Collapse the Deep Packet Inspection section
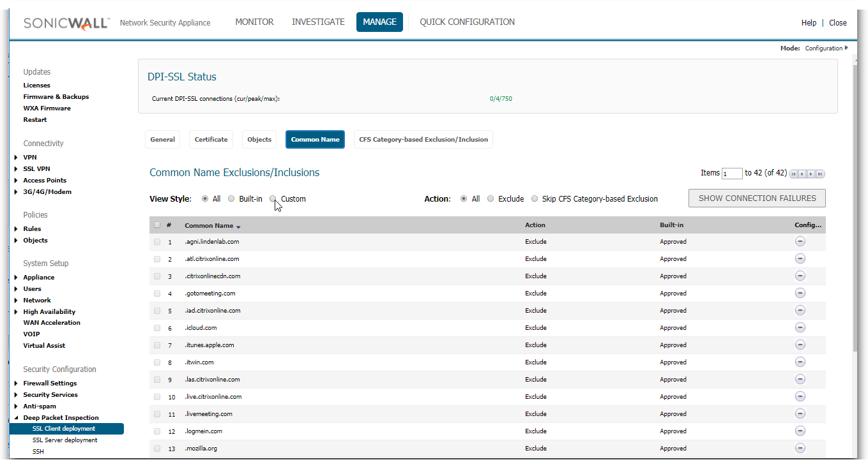Screen dimensions: 868x469 16,417
